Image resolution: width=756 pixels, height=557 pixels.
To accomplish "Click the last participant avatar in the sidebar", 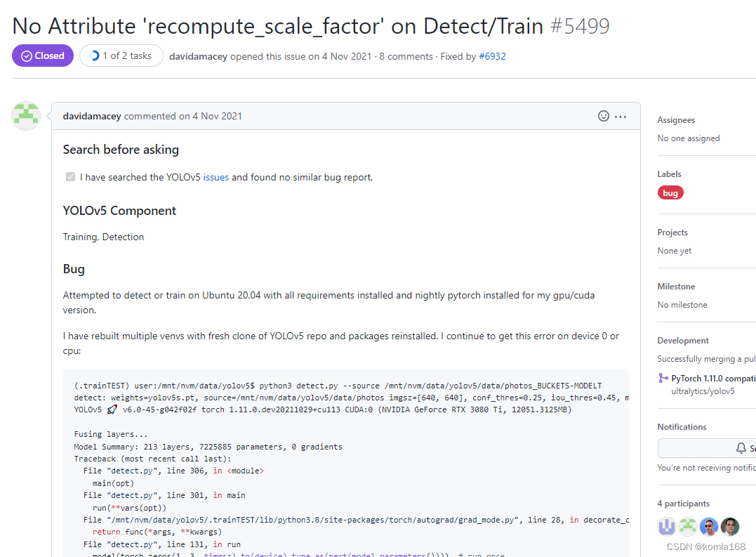I will click(730, 526).
